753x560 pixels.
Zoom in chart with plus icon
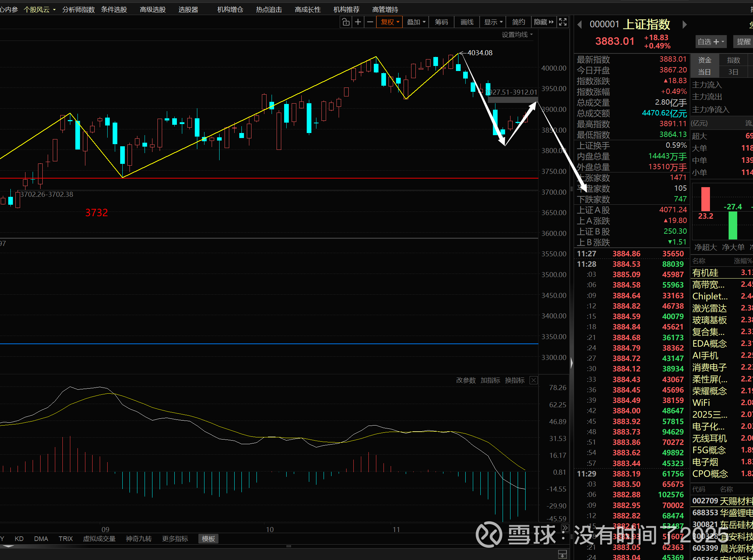click(x=358, y=22)
